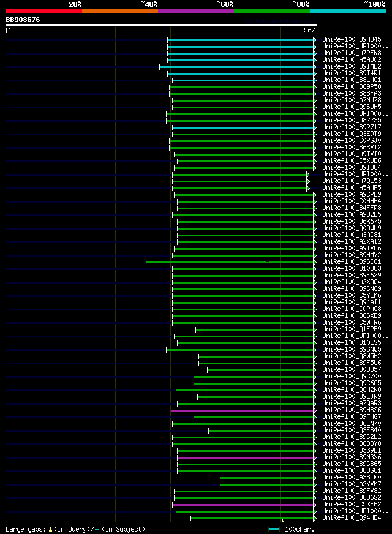Select hit UniRef100_A9SPE9
This screenshot has width=392, height=534.
(352, 195)
